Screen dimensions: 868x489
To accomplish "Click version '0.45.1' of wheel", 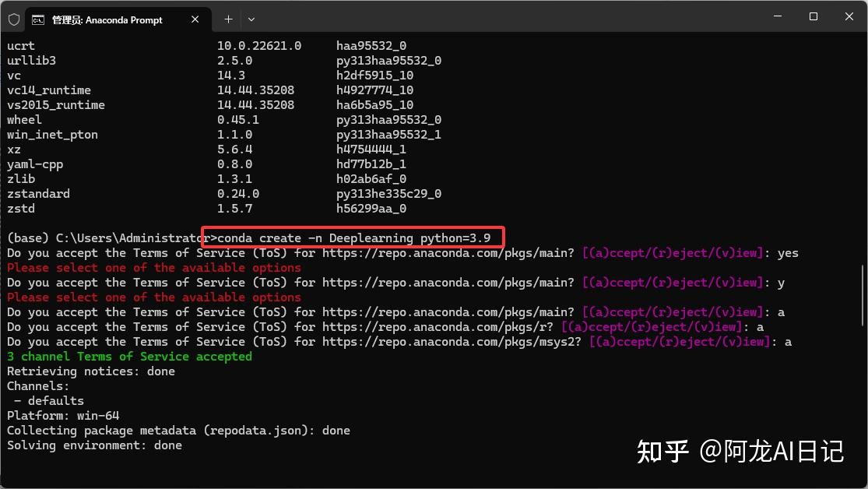I will [x=238, y=120].
